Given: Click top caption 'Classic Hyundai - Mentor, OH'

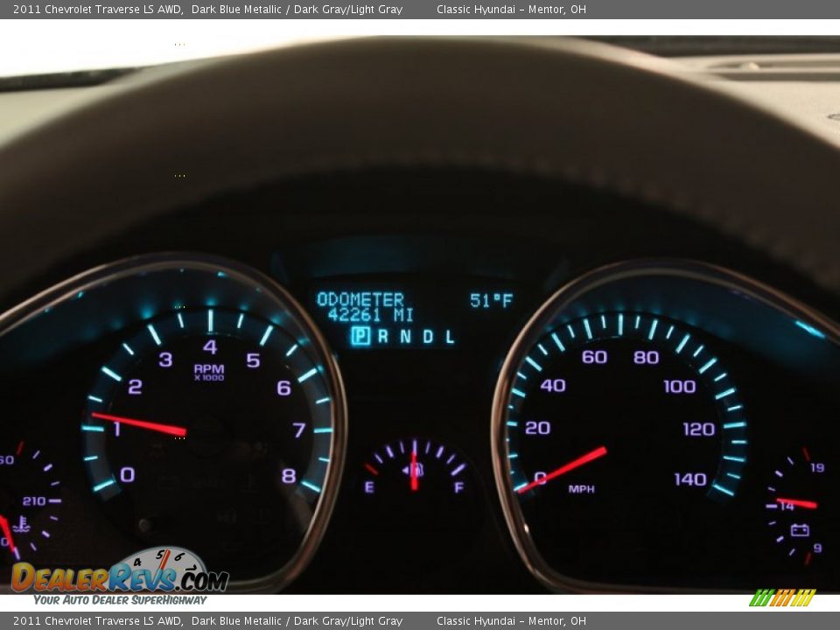Looking at the screenshot, I should [x=511, y=9].
